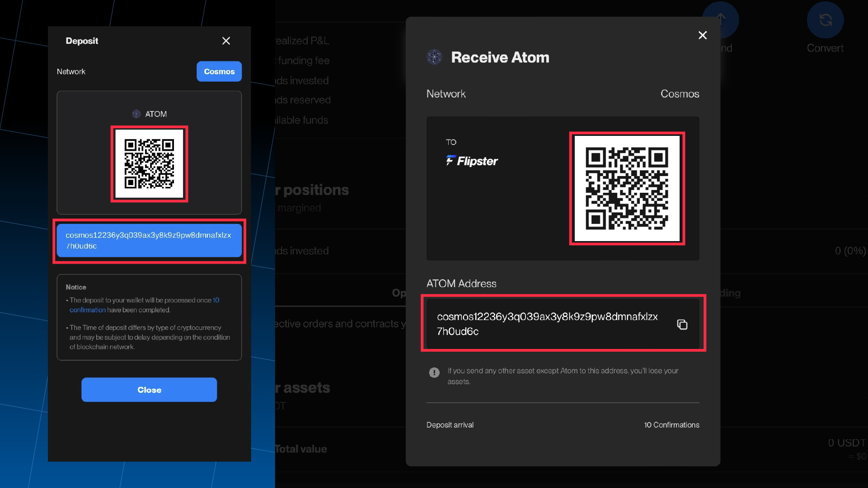
Task: Click the 'Network' label in Receive Atom dialog
Action: pos(446,94)
